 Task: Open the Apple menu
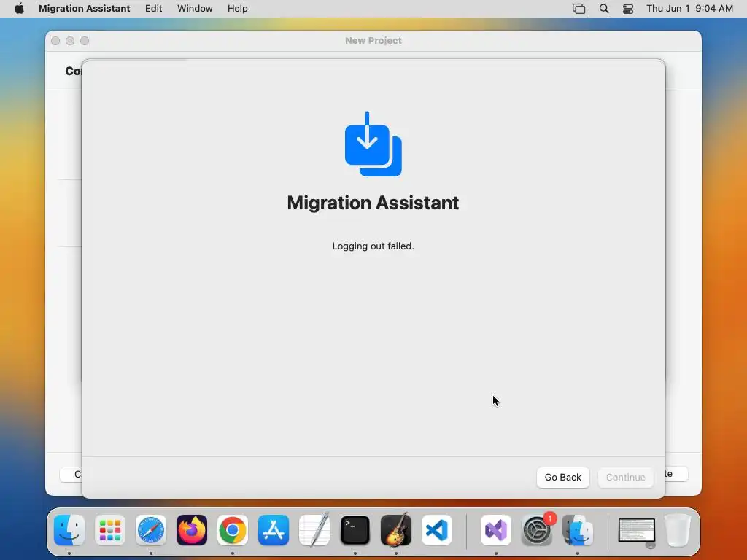click(19, 9)
